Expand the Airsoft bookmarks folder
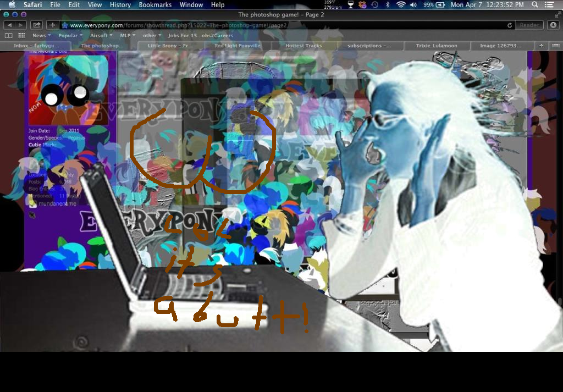 coord(101,36)
